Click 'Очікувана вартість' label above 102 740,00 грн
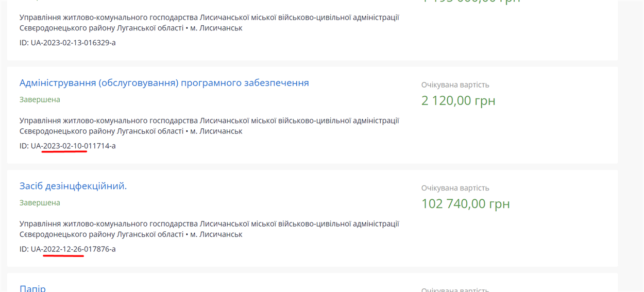 click(x=455, y=187)
